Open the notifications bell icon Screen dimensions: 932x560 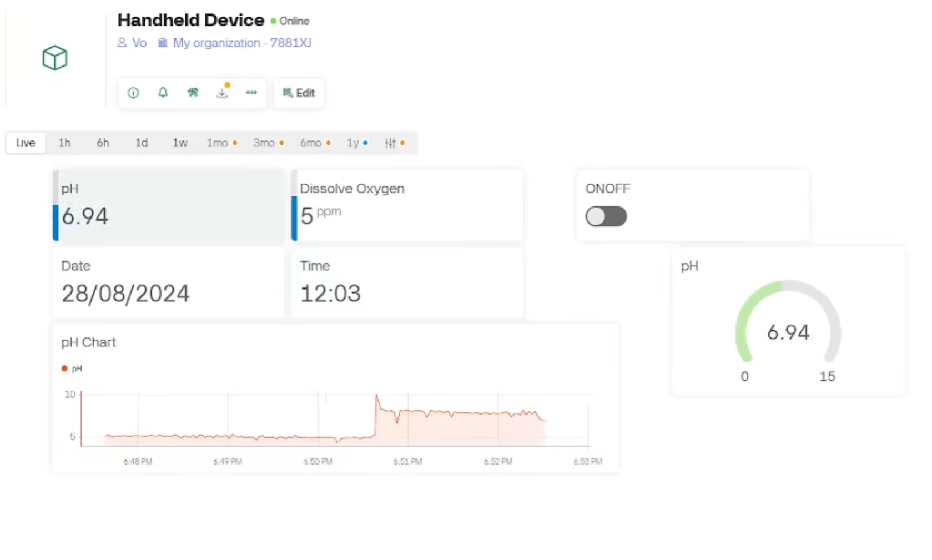pos(163,92)
